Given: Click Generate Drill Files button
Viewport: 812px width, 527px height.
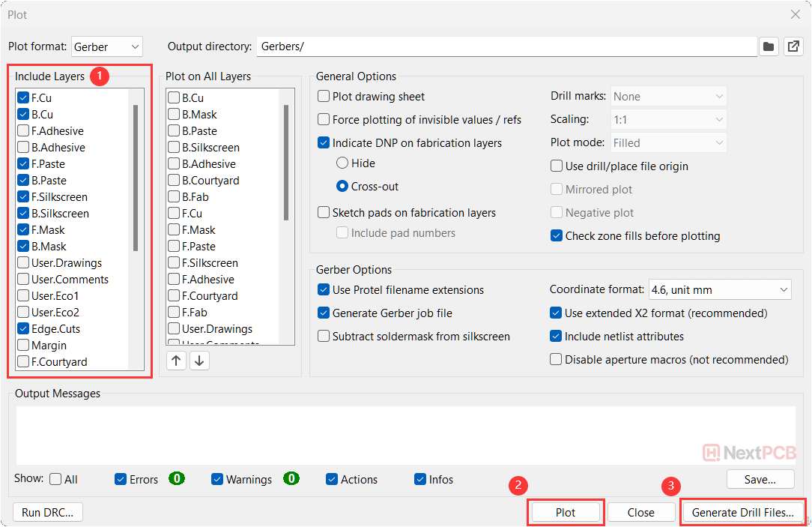Looking at the screenshot, I should tap(742, 513).
